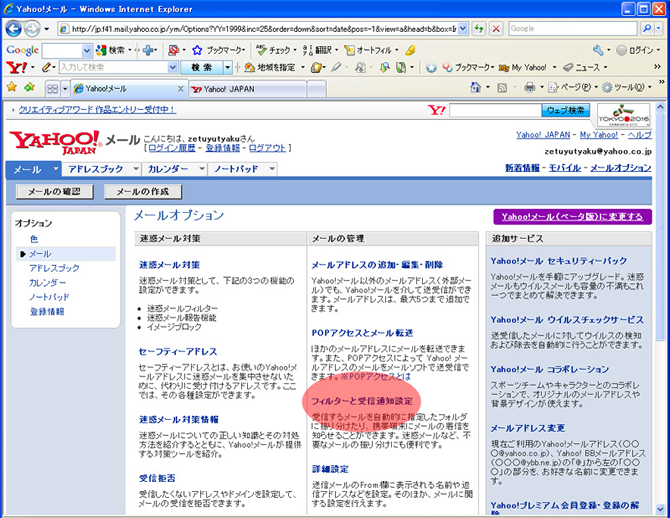Click the IE Home icon
This screenshot has height=518, width=670.
pos(475,88)
